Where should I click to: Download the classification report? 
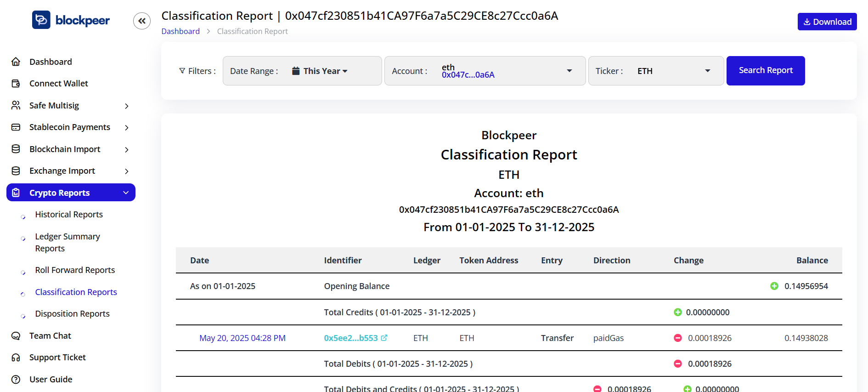(827, 22)
